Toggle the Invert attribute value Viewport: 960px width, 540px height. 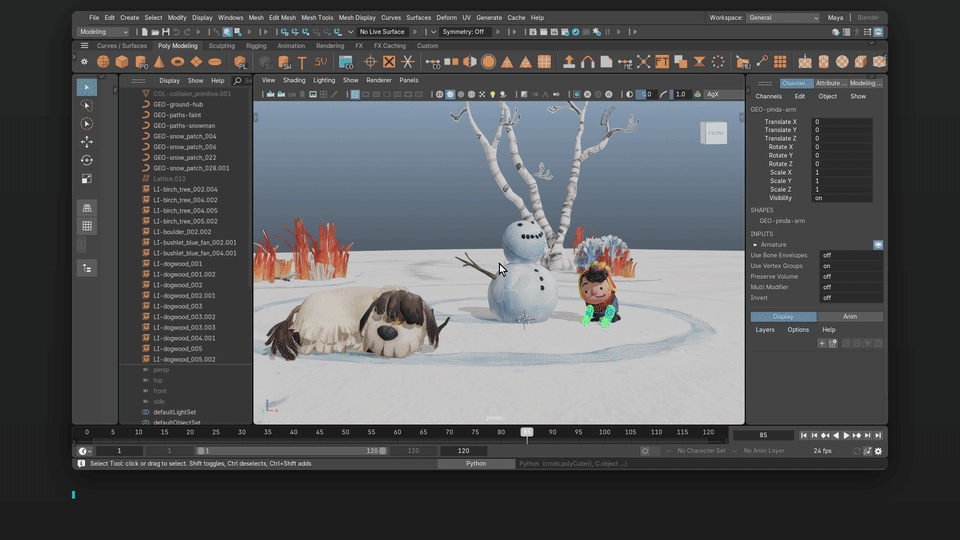click(x=852, y=298)
